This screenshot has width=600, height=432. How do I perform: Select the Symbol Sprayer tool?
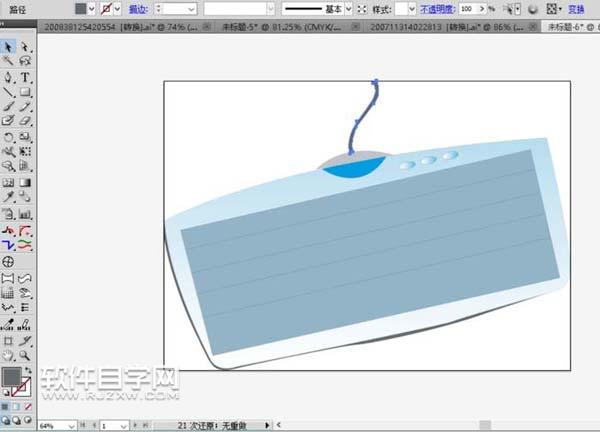[8, 214]
